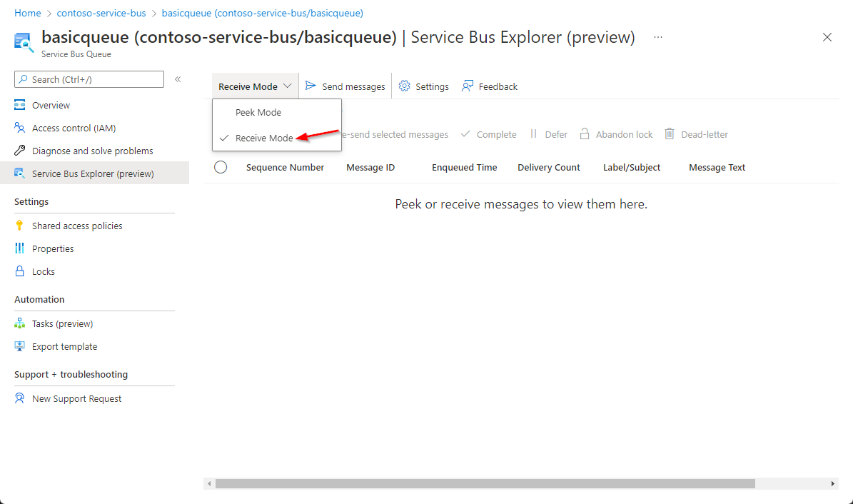Click the Tasks (preview) icon

click(19, 323)
